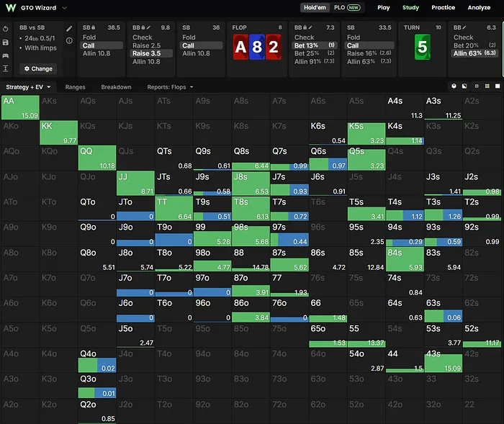This screenshot has width=504, height=424.
Task: Click the blue T9o matrix cell
Action: tap(174, 234)
